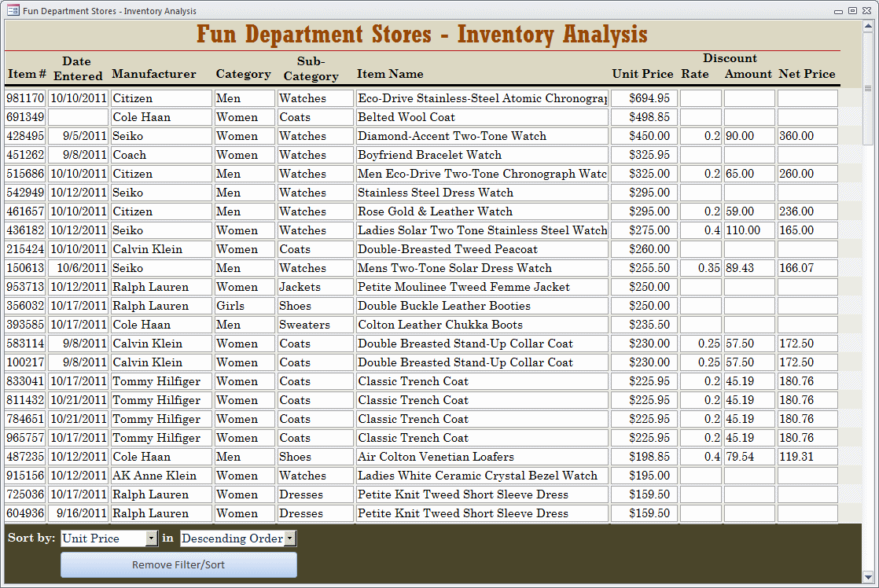Screen dimensions: 879x588
Task: Select Item # cell 100217
Action: pyautogui.click(x=25, y=362)
